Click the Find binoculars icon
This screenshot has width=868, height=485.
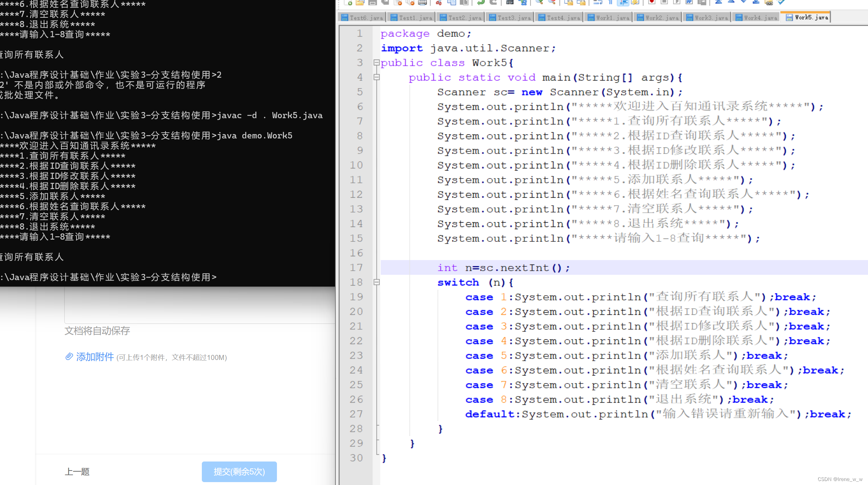point(509,2)
